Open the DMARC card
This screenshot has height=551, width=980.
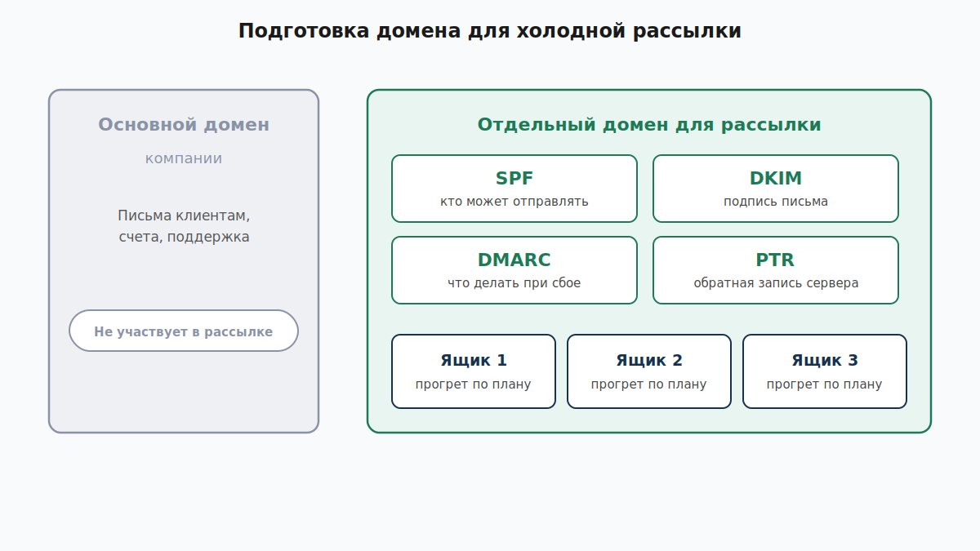[514, 270]
